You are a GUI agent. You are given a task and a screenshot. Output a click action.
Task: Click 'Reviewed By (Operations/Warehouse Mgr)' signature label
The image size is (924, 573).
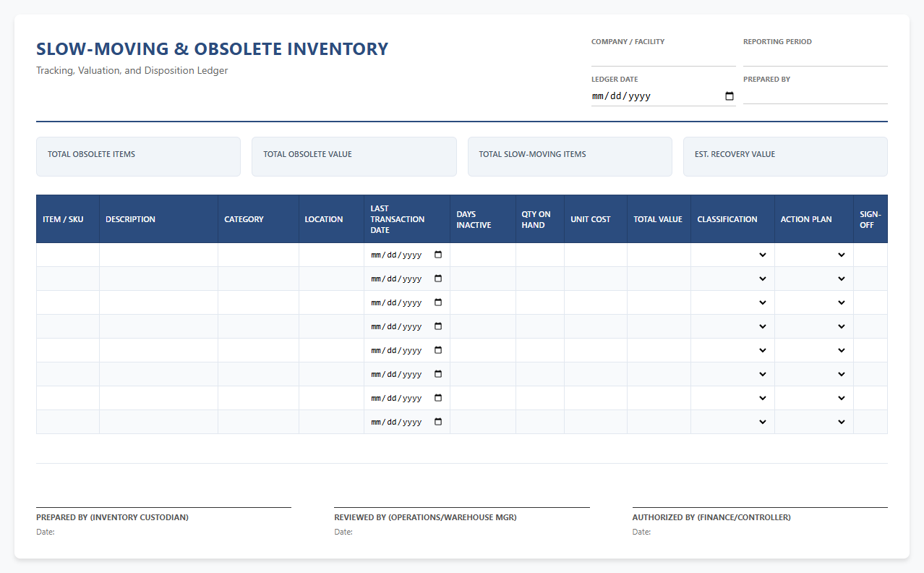pos(425,517)
